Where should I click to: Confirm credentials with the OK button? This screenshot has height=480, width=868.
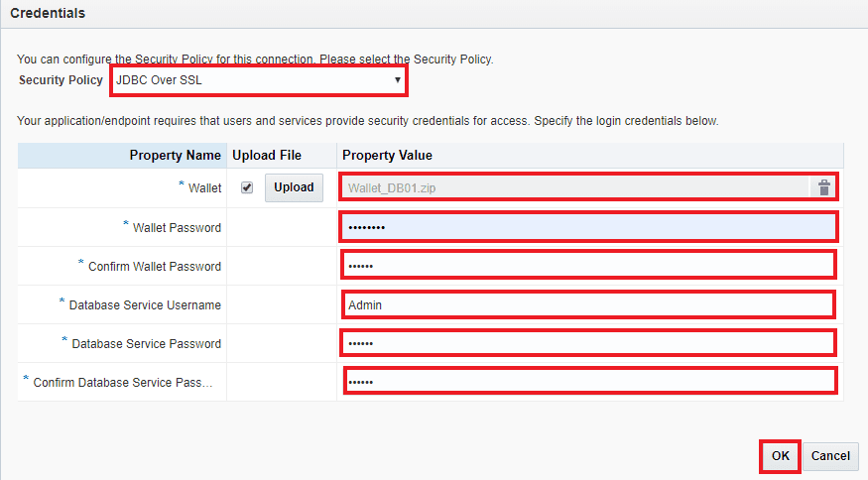tap(781, 456)
